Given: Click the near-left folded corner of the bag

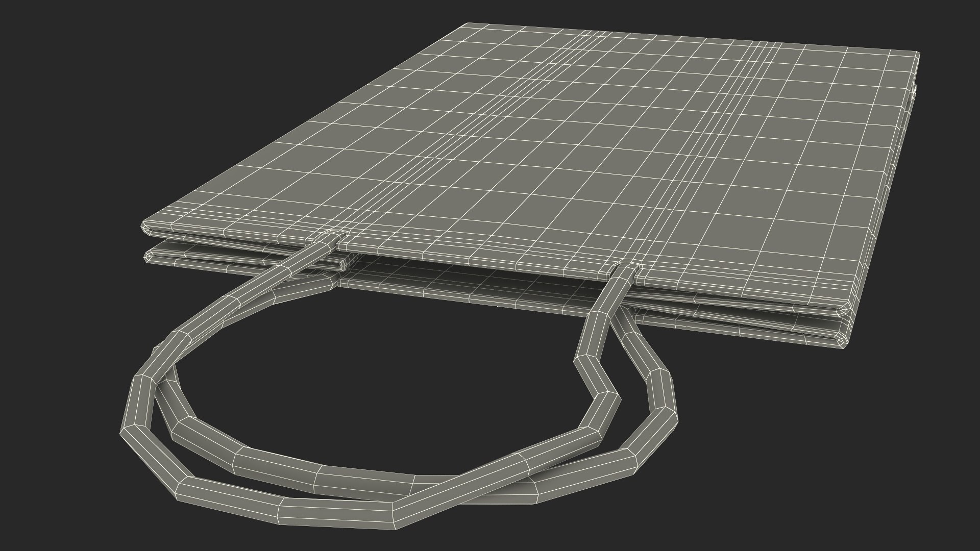Looking at the screenshot, I should click(146, 227).
